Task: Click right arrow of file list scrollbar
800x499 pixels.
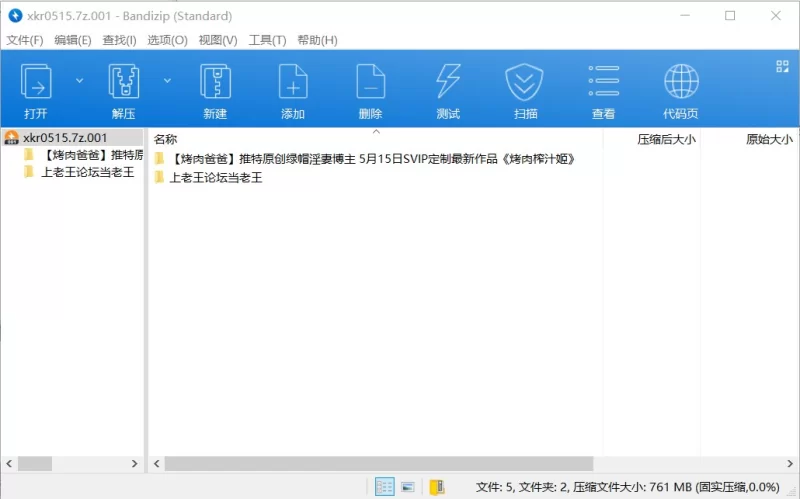Action: click(790, 464)
